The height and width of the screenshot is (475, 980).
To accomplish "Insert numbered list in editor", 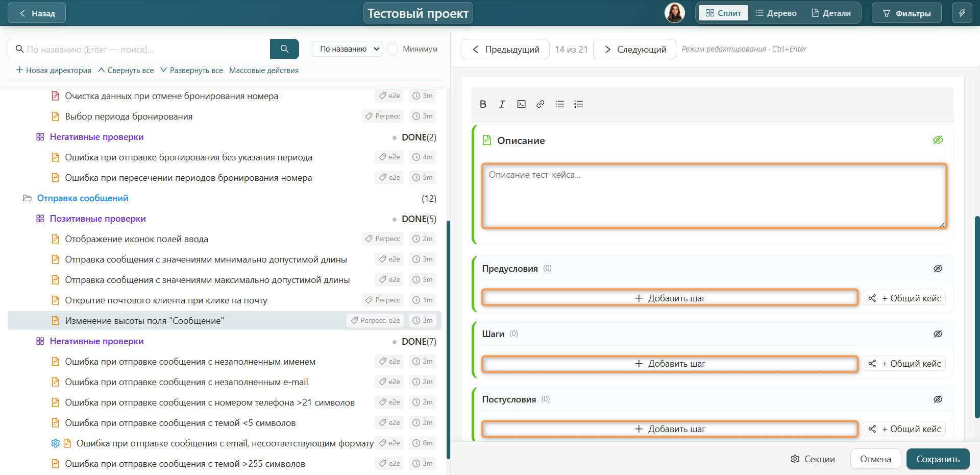I will tap(578, 104).
